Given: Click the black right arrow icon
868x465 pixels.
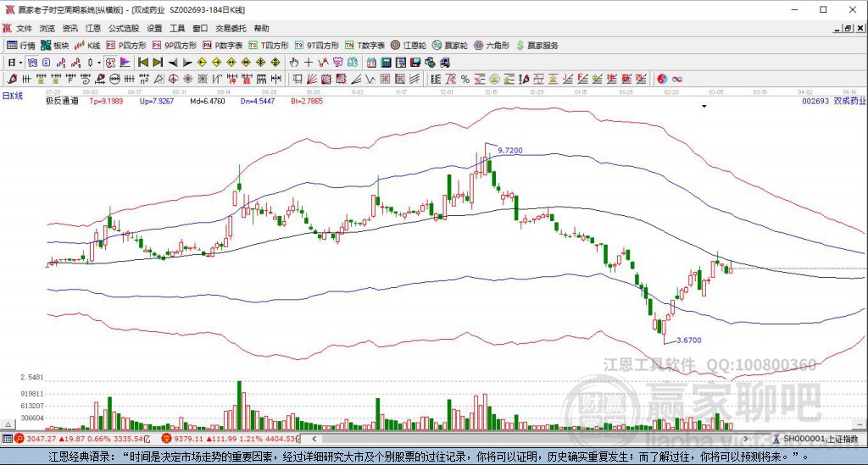Looking at the screenshot, I should coord(187,63).
